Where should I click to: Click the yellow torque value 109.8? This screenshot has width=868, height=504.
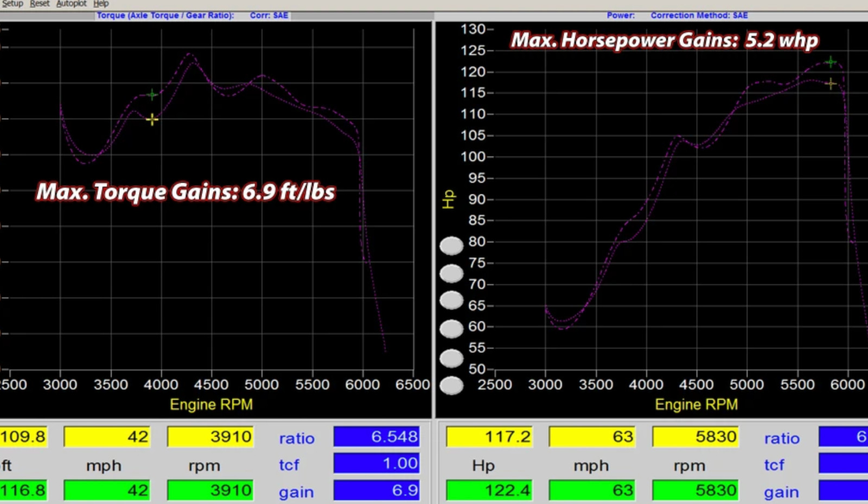click(24, 437)
